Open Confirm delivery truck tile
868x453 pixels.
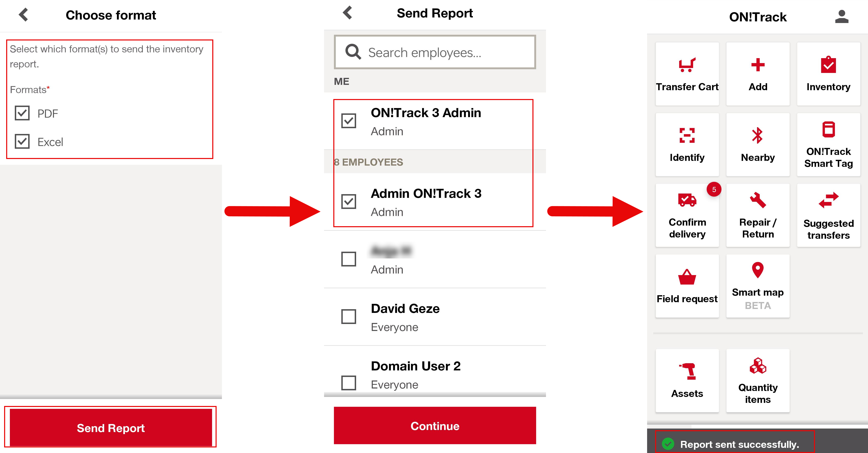click(687, 216)
